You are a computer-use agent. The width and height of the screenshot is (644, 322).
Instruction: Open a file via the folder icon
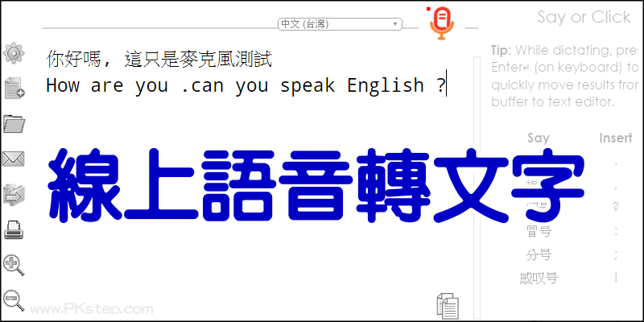14,123
